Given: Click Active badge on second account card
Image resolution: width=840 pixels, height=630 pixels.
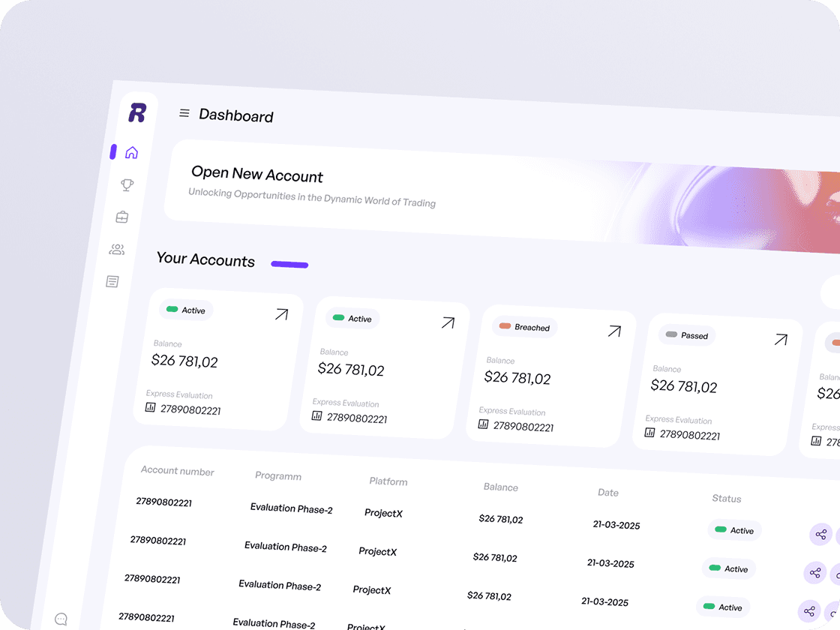Looking at the screenshot, I should pos(352,318).
